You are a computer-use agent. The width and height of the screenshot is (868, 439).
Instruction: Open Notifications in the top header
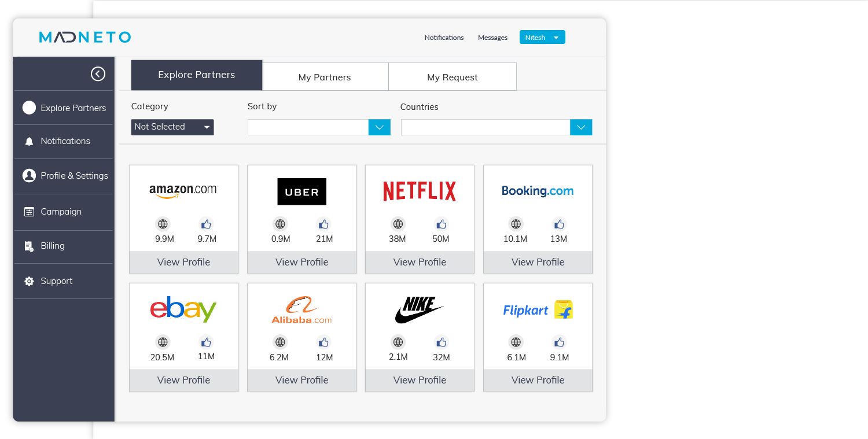[444, 38]
